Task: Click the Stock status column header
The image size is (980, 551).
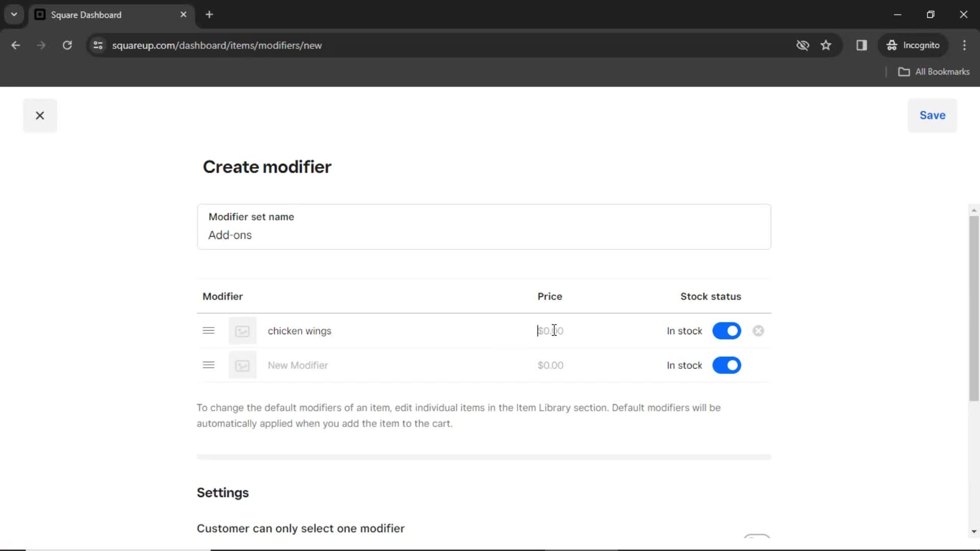Action: coord(710,296)
